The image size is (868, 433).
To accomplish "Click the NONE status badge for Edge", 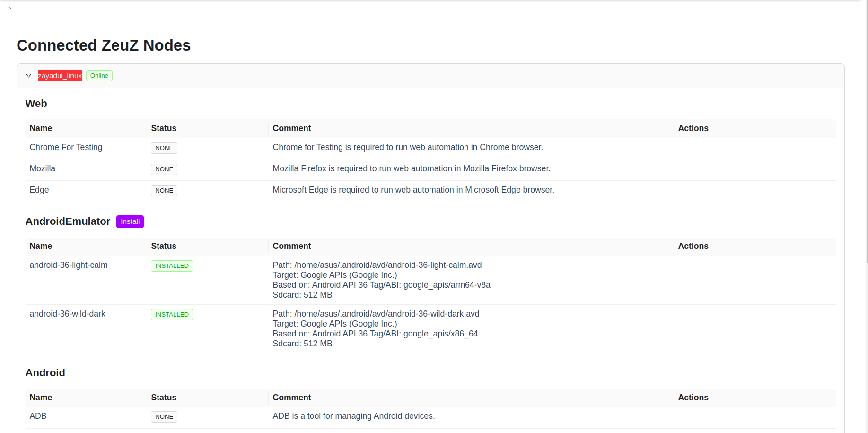I will [164, 191].
